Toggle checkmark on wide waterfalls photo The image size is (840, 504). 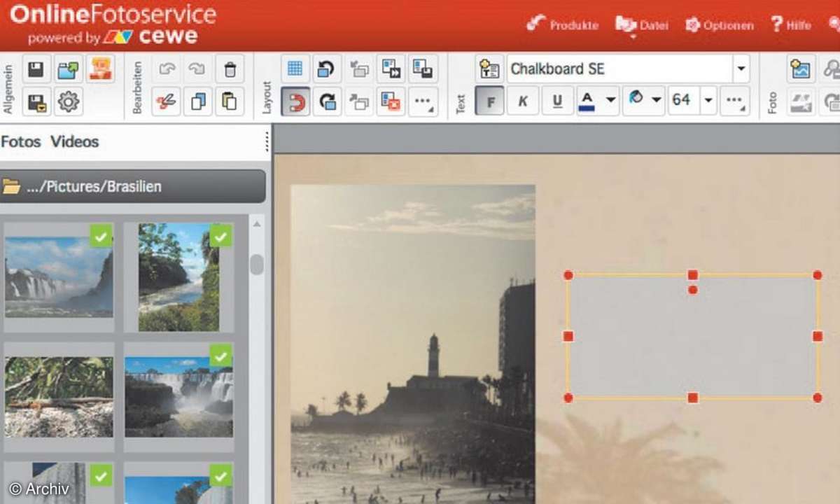click(x=220, y=356)
